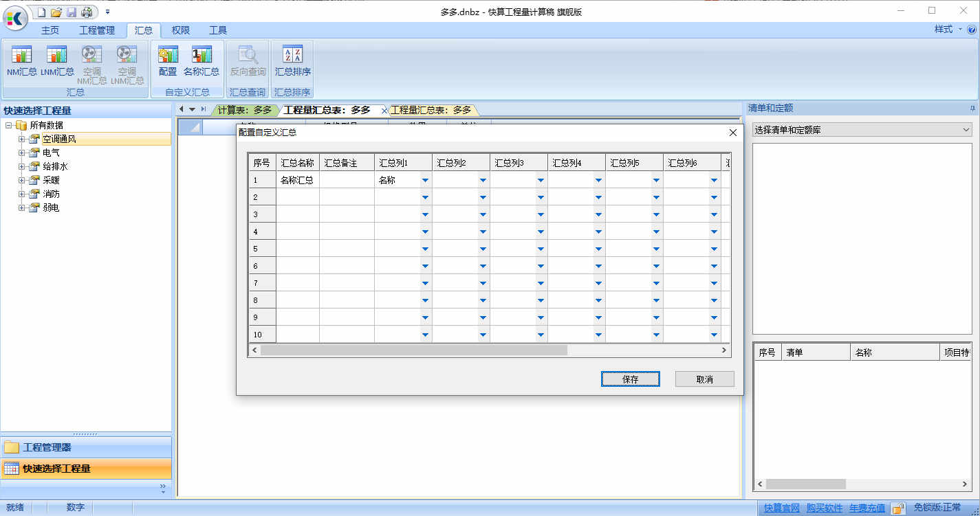Click the lock icon in status bar
The height and width of the screenshot is (516, 980).
click(897, 508)
